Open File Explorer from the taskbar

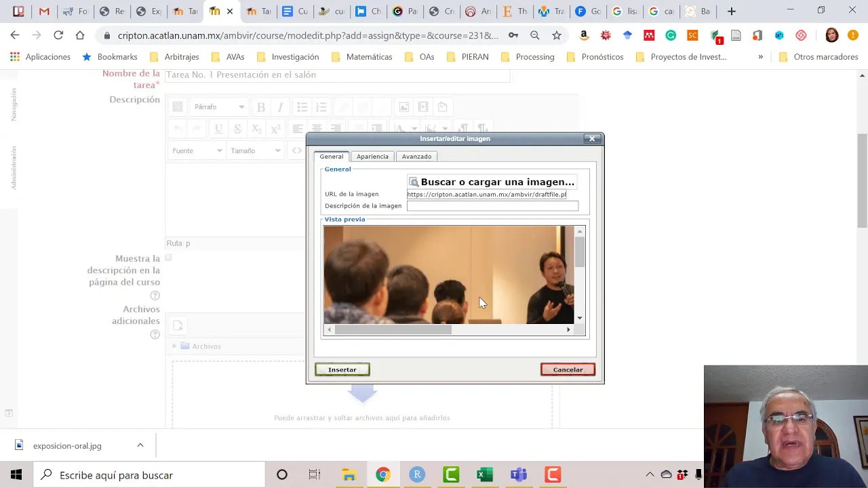349,475
